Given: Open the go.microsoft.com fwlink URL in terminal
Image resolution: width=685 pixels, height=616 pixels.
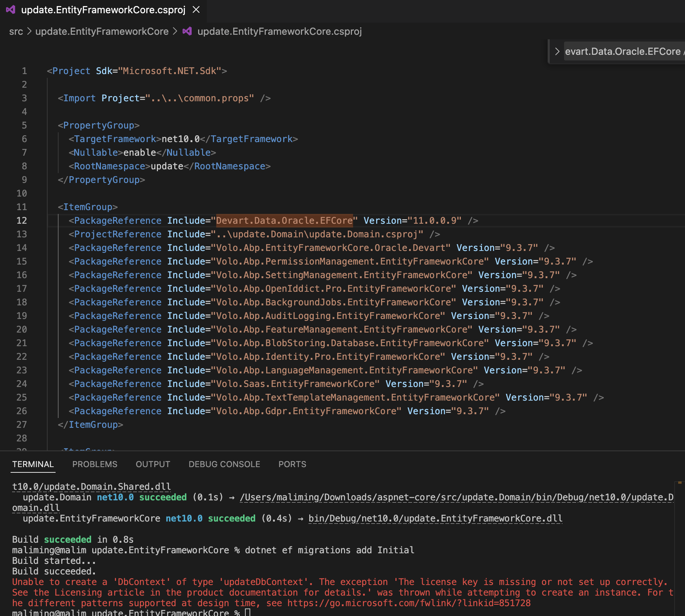Looking at the screenshot, I should coord(409,603).
